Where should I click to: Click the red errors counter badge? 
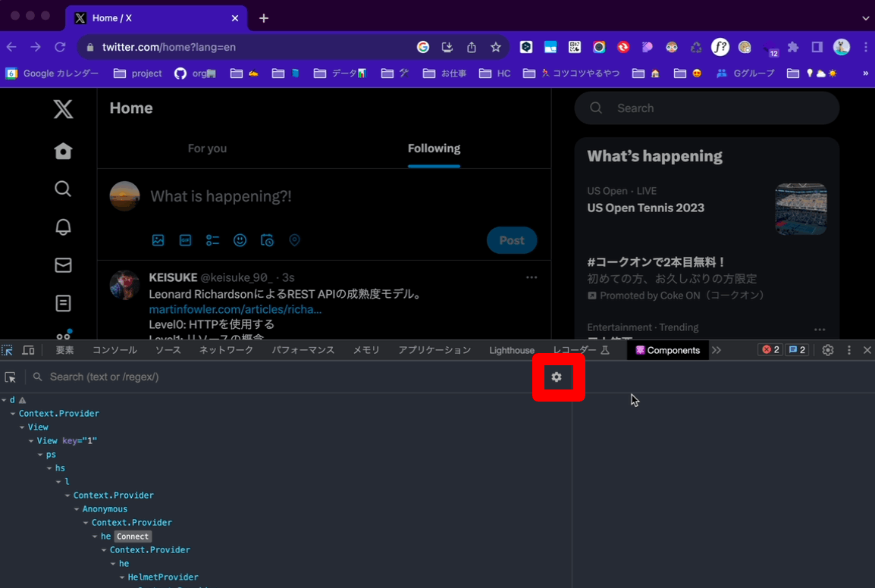[x=770, y=350]
